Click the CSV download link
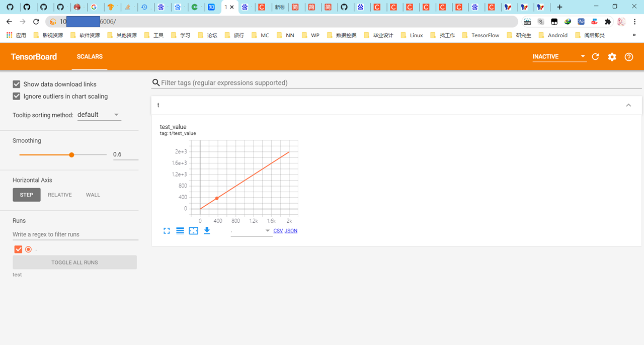This screenshot has height=345, width=644. [278, 230]
